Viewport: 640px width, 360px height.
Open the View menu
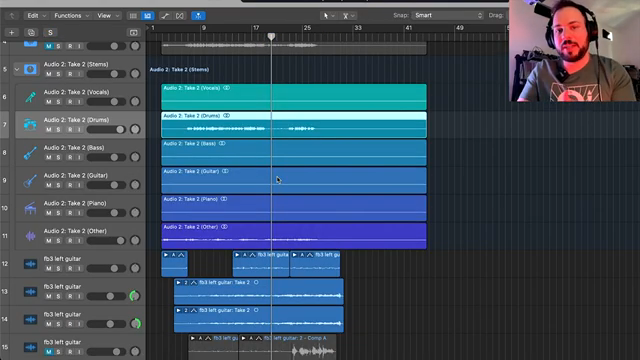pos(108,16)
